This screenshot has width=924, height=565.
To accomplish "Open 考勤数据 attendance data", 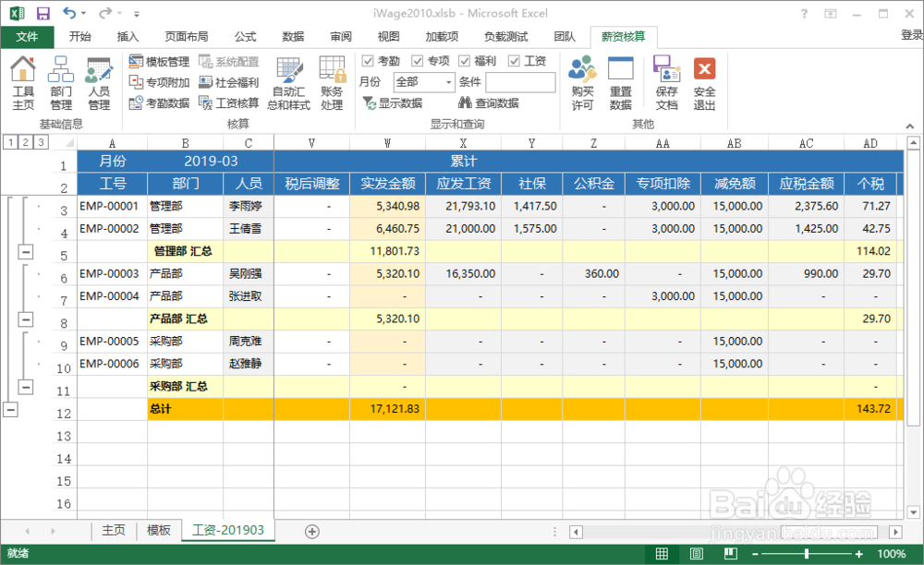I will pos(159,103).
